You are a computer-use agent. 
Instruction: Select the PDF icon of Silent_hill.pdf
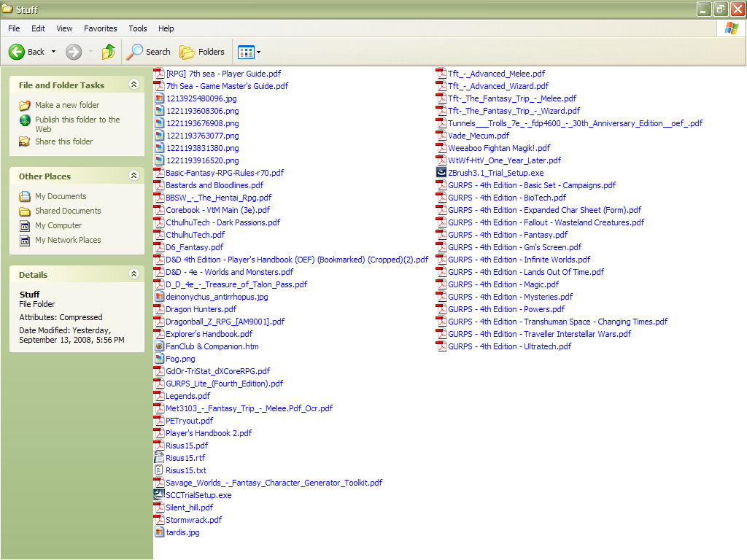(159, 507)
